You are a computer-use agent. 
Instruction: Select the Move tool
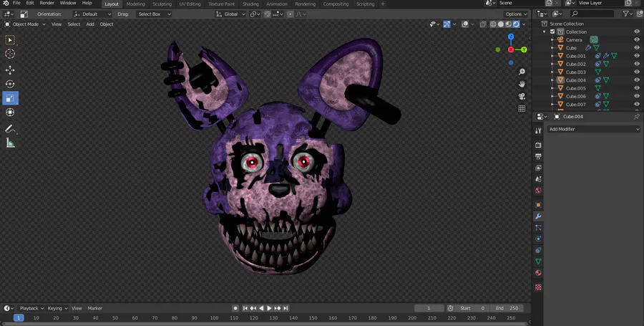pos(10,70)
